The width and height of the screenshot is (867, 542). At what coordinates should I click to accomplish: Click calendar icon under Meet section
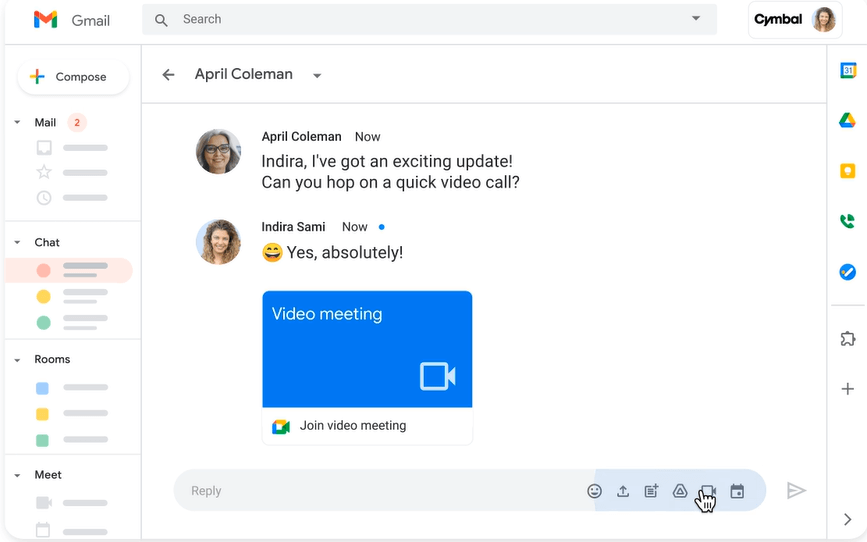(x=43, y=529)
